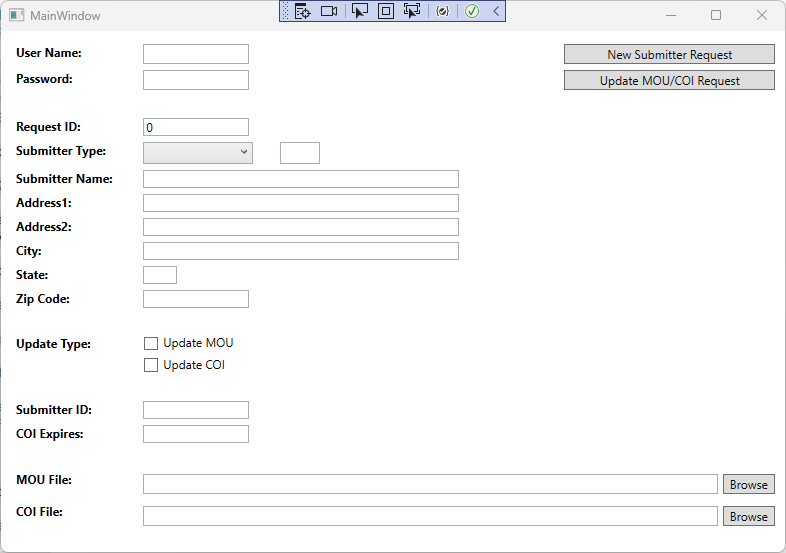The height and width of the screenshot is (553, 786).
Task: Enable Track Focused Element tool
Action: tap(412, 12)
